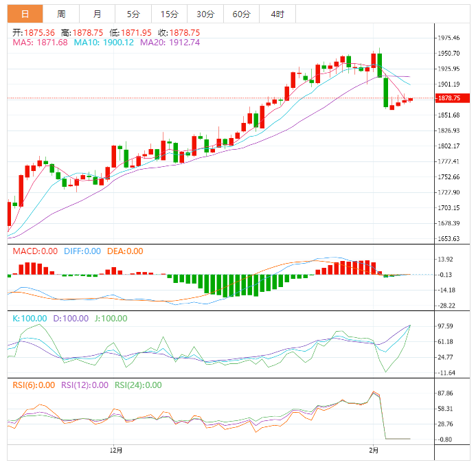The image size is (476, 467).
Task: Click the 高:1878.75 high price text
Action: pyautogui.click(x=82, y=32)
